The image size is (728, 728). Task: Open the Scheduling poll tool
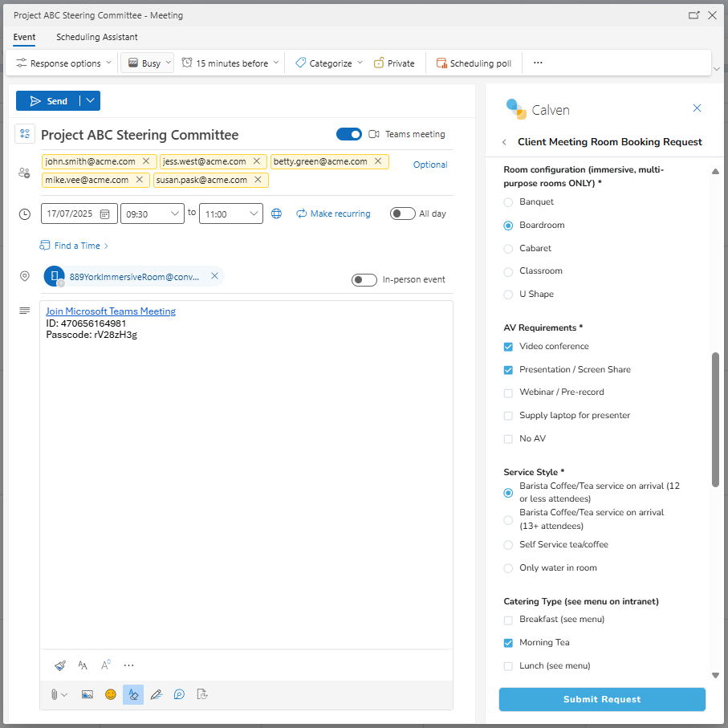pos(474,63)
